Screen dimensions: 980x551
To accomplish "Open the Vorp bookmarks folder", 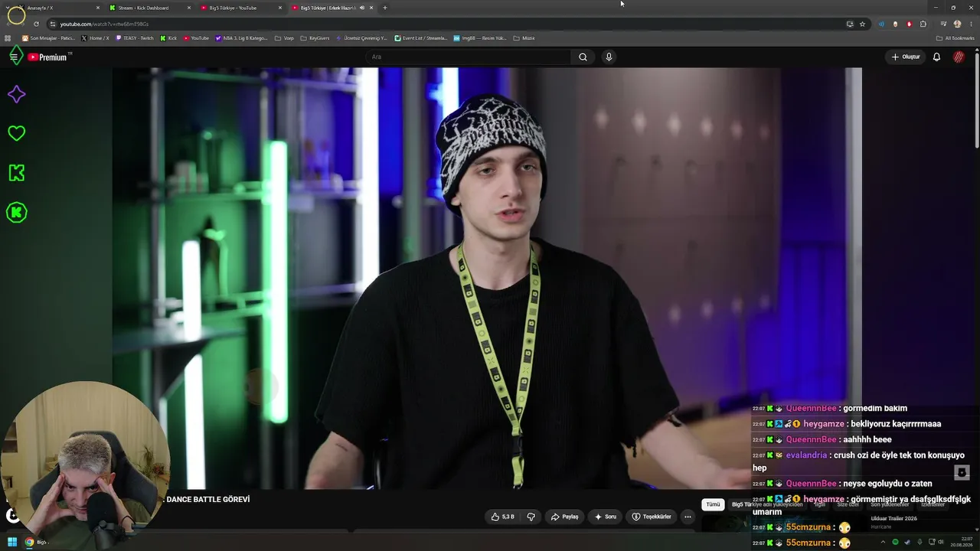I will click(284, 38).
